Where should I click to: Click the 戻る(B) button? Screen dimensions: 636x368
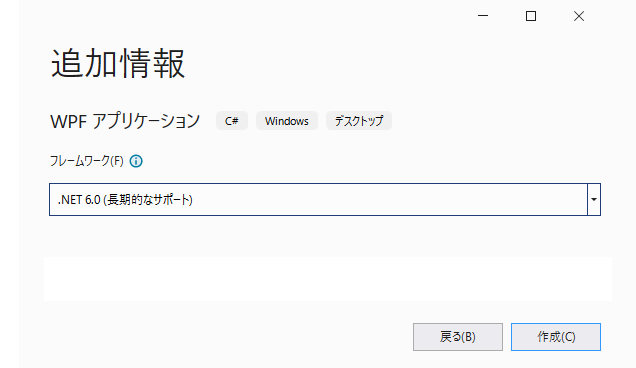coord(458,337)
